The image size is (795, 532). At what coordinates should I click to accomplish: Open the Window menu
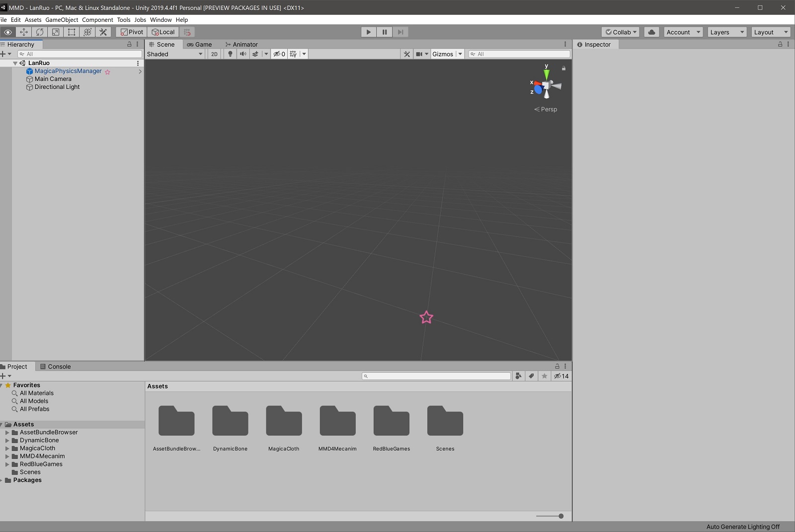click(x=161, y=20)
